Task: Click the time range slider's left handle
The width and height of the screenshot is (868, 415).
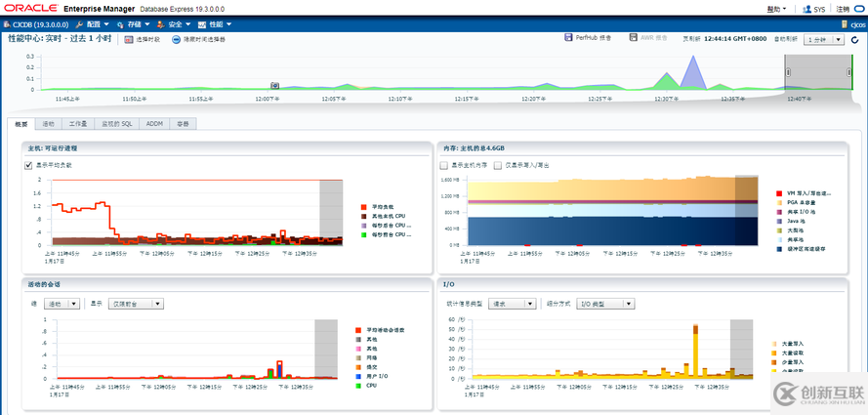Action: tap(788, 71)
